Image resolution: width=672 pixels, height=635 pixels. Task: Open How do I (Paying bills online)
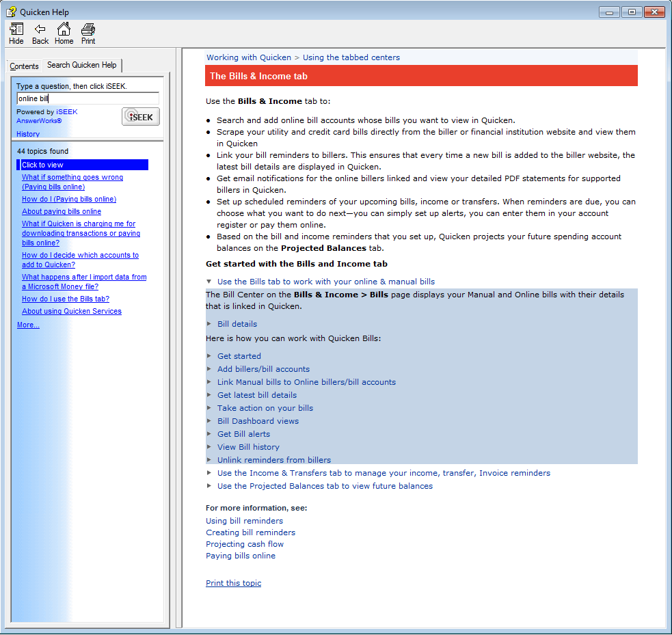click(x=69, y=199)
